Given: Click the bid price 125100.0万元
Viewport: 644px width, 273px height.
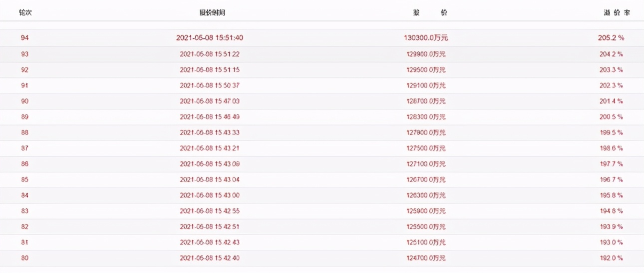Looking at the screenshot, I should point(426,242).
